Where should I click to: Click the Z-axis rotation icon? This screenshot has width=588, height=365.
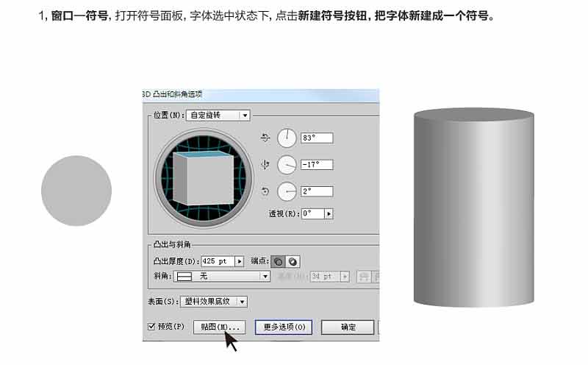coord(265,191)
